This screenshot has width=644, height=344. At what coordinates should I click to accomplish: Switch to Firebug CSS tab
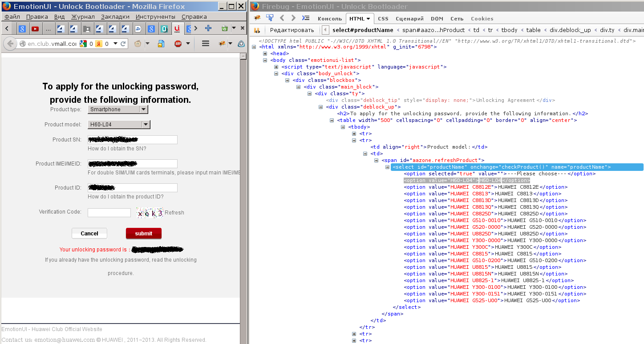(x=383, y=19)
